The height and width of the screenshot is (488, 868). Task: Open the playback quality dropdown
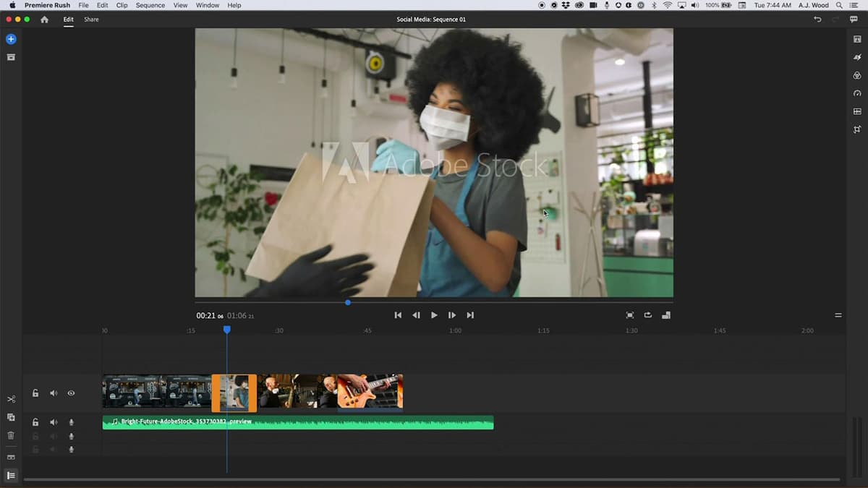pos(665,314)
